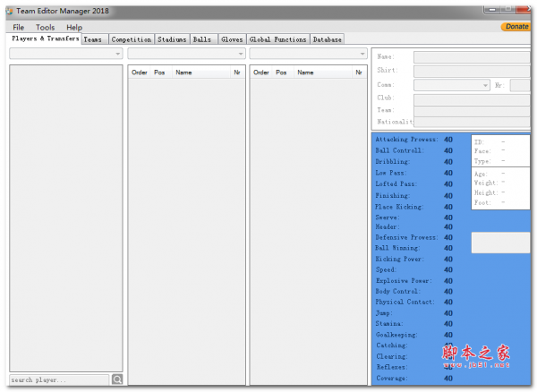Screen dimensions: 537x392
Task: Click the Speed value 40
Action: pyautogui.click(x=448, y=269)
